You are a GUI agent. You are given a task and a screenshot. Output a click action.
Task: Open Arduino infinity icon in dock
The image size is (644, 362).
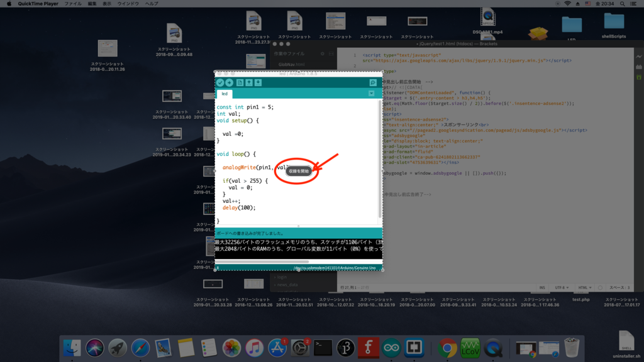click(x=391, y=348)
